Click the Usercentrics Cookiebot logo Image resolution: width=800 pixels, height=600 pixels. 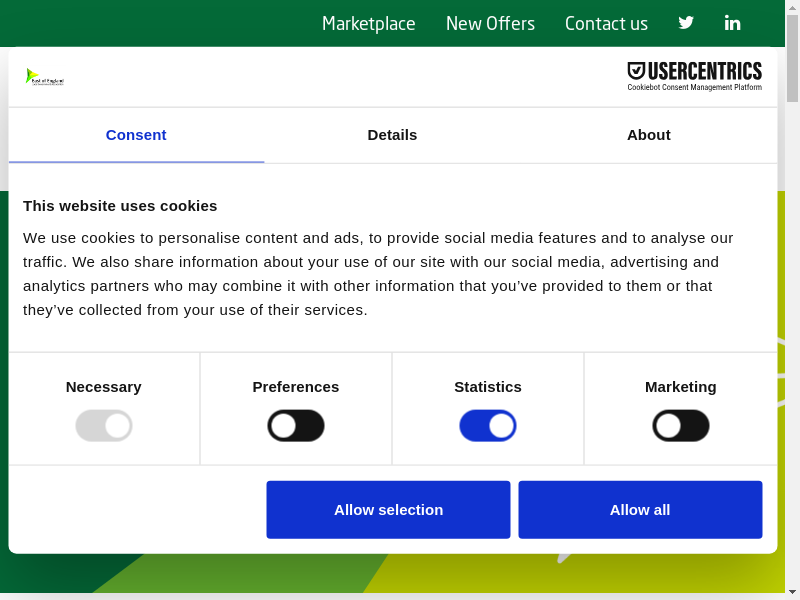pyautogui.click(x=694, y=76)
